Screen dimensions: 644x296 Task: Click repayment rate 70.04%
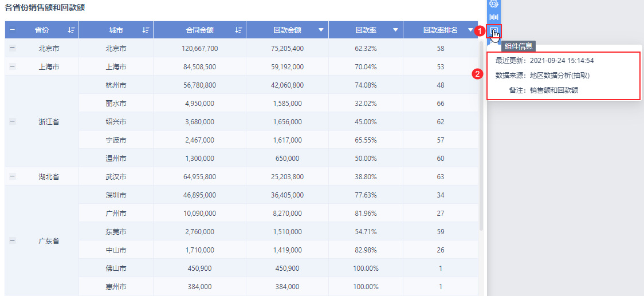(366, 66)
